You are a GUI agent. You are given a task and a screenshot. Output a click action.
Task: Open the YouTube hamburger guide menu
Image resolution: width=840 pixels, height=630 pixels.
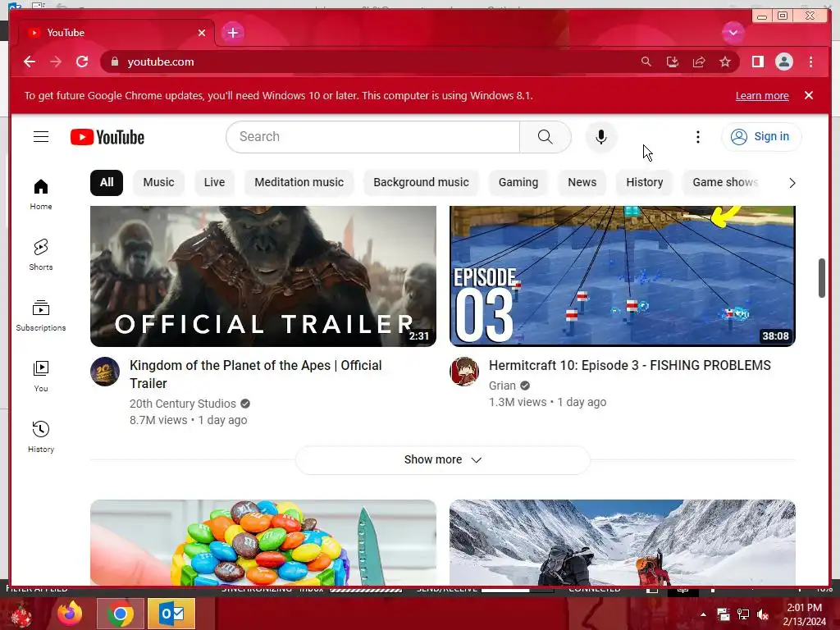point(41,137)
